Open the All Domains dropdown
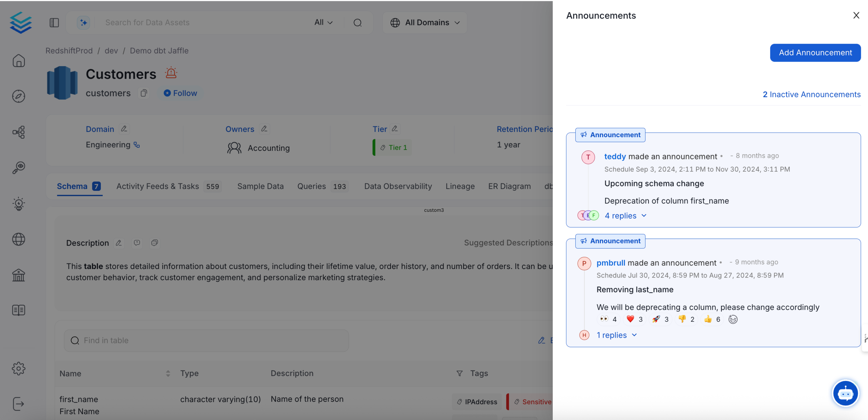868x420 pixels. click(x=425, y=23)
